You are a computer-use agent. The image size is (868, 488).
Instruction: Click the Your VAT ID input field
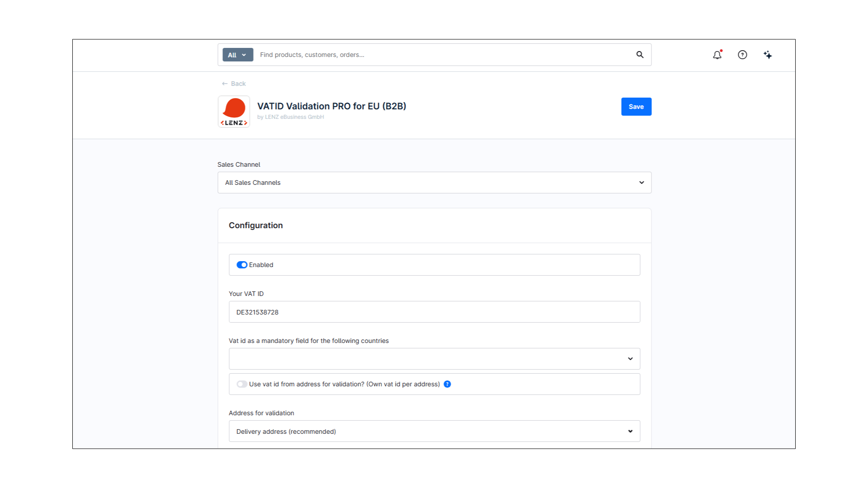[x=434, y=312]
